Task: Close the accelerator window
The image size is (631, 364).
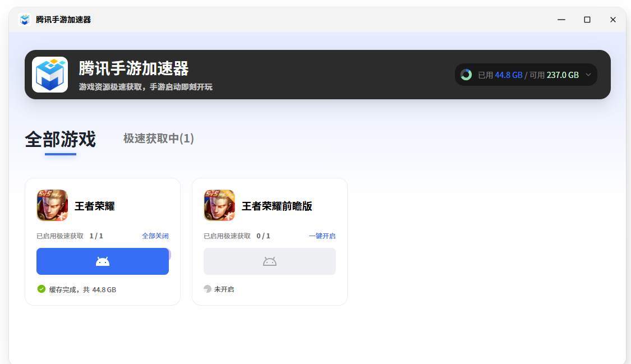Action: pos(613,19)
